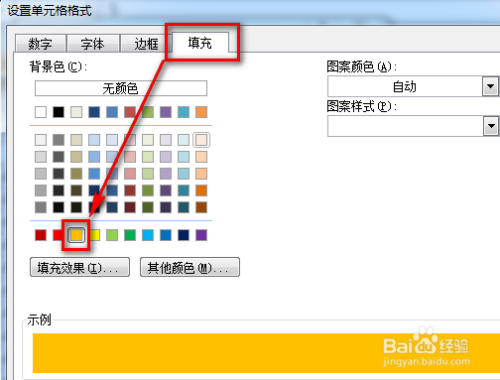
Task: Click the 图案样式(P) label
Action: (x=362, y=107)
